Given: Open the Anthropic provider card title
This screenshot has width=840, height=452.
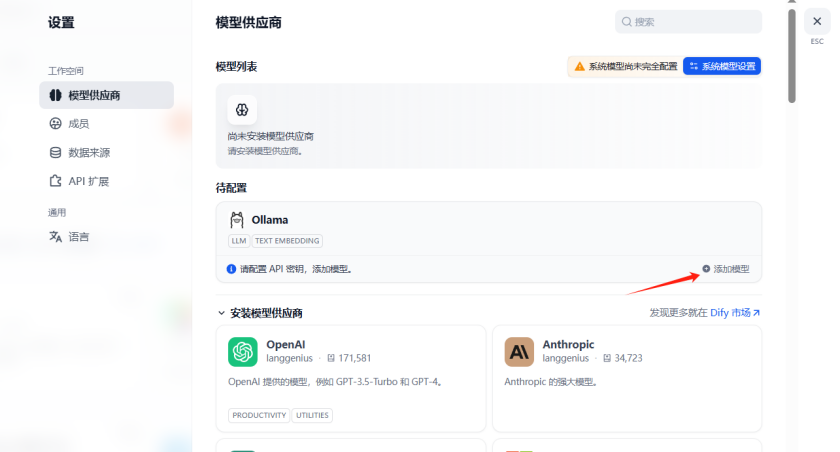Looking at the screenshot, I should (568, 344).
